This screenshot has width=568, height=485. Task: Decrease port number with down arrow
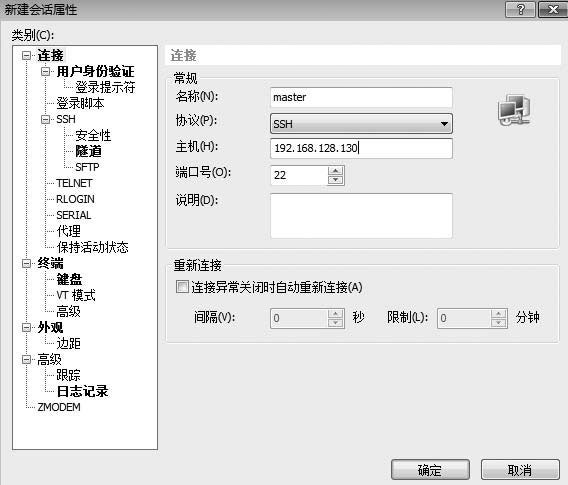(x=335, y=180)
